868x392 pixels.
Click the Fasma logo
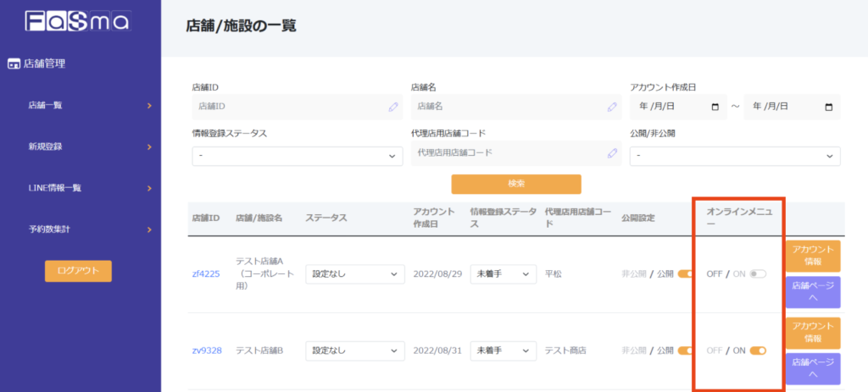pyautogui.click(x=76, y=21)
